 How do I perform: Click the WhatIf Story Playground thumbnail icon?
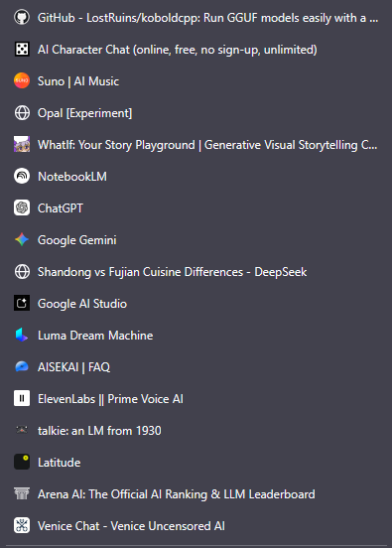tap(22, 144)
